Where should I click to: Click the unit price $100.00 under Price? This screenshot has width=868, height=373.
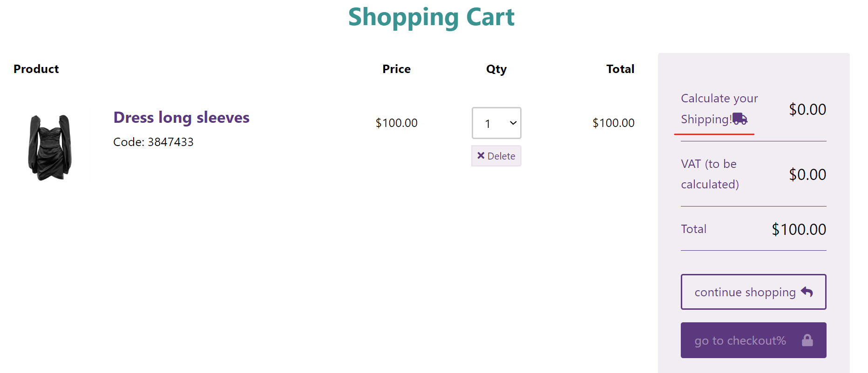point(396,123)
